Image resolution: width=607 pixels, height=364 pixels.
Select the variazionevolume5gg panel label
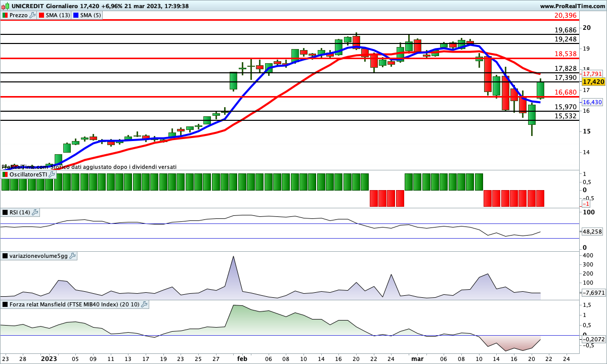click(39, 256)
